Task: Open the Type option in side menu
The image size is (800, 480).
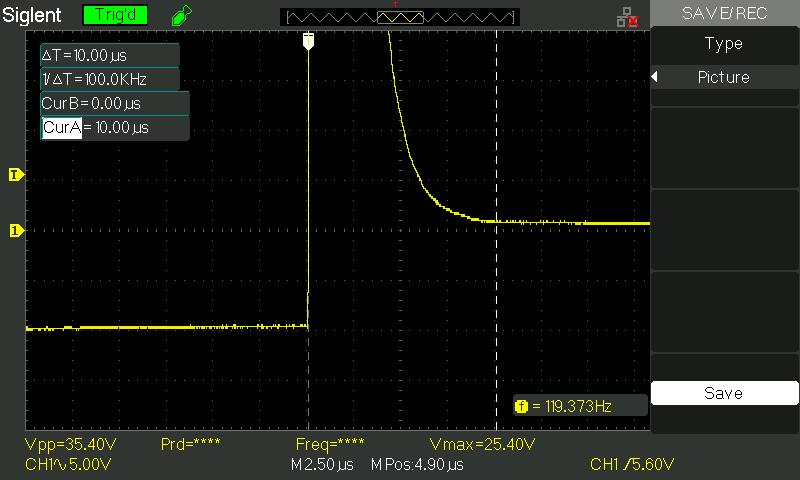Action: click(x=724, y=44)
